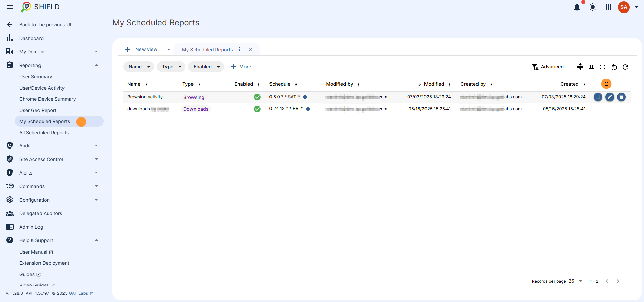Expand the Configuration section
This screenshot has height=302, width=644.
click(x=96, y=200)
